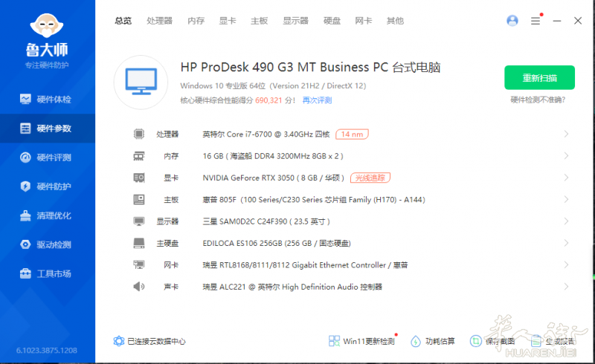595x364 pixels.
Task: Open 功耗估算 power estimate
Action: point(433,341)
